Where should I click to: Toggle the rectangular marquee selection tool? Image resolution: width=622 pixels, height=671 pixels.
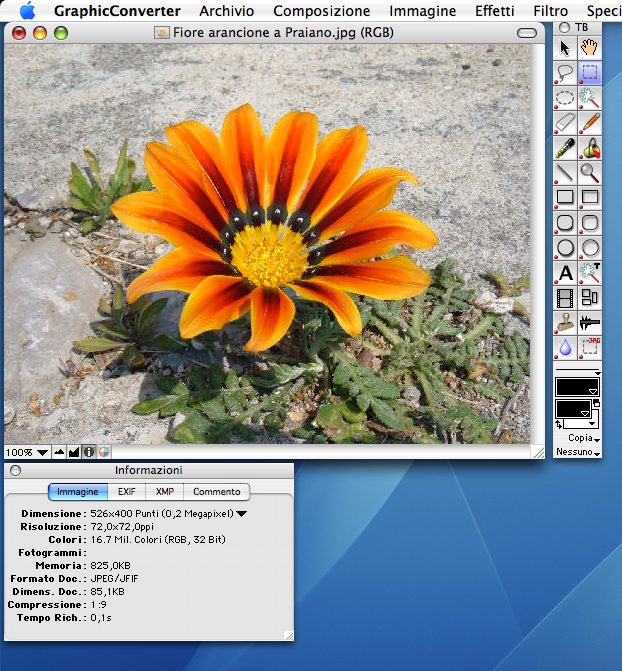coord(590,72)
